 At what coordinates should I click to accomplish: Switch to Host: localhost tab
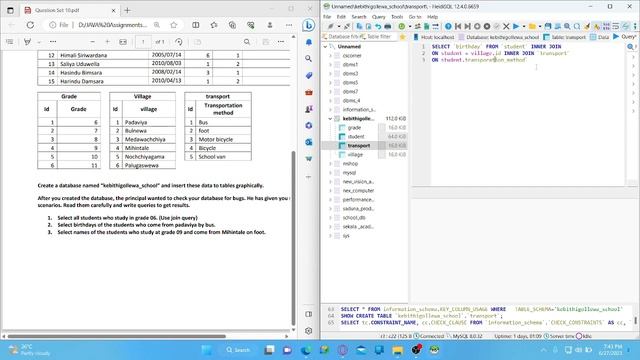point(433,37)
